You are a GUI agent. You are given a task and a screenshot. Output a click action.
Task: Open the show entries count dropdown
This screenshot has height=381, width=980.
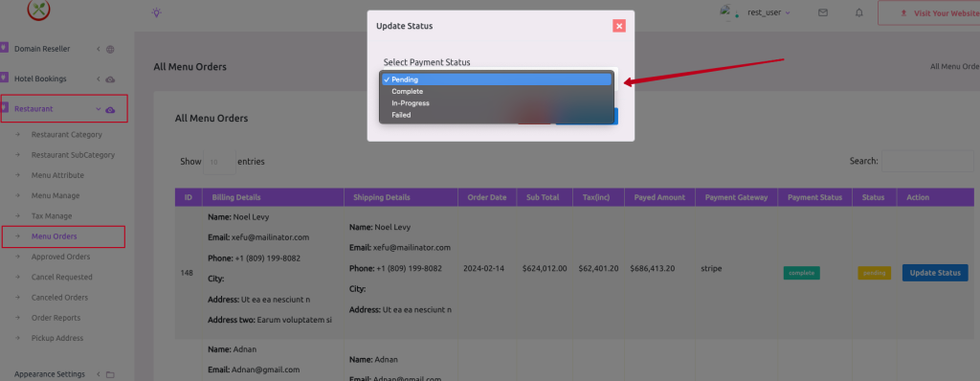[x=219, y=162]
